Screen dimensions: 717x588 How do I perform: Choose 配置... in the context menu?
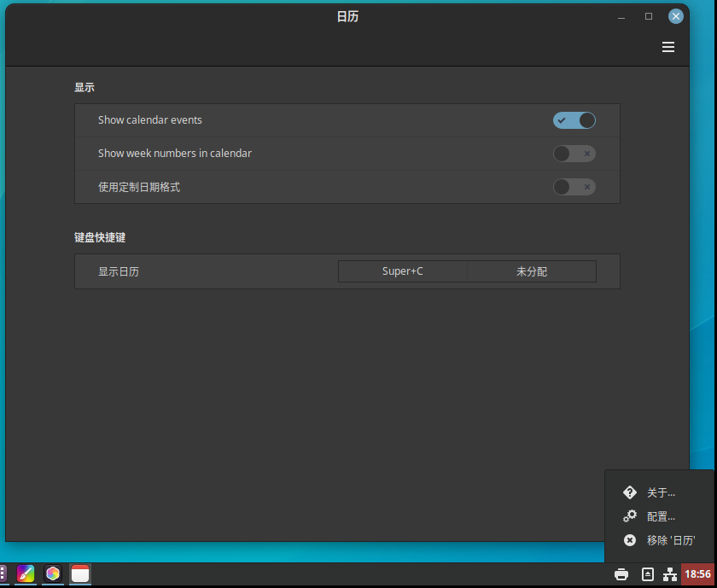point(661,516)
